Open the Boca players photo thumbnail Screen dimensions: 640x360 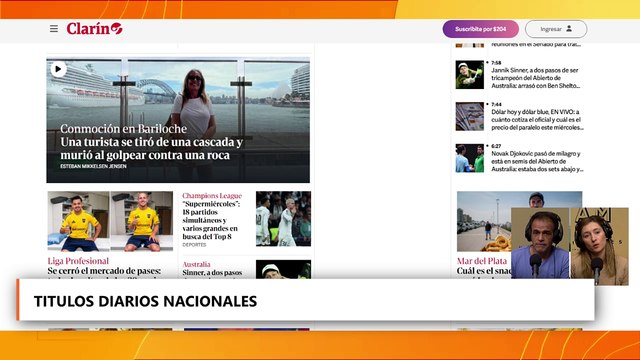click(x=110, y=221)
